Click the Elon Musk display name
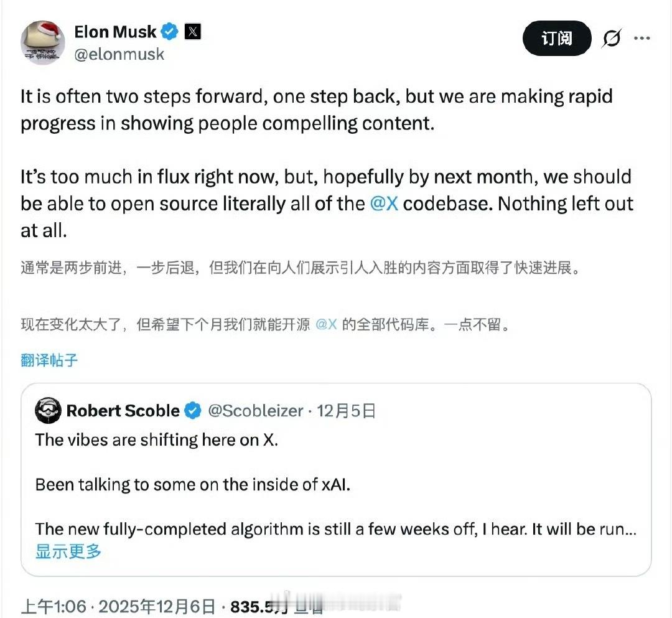Screen dimensions: 672x618 point(115,31)
